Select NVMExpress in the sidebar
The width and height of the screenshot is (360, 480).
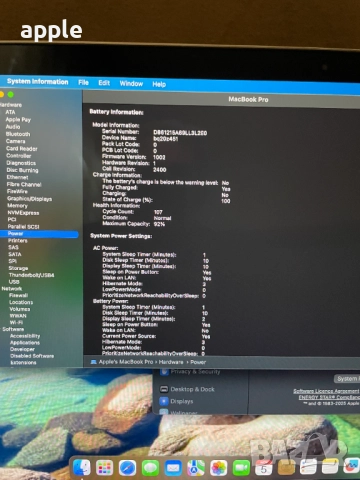[23, 213]
